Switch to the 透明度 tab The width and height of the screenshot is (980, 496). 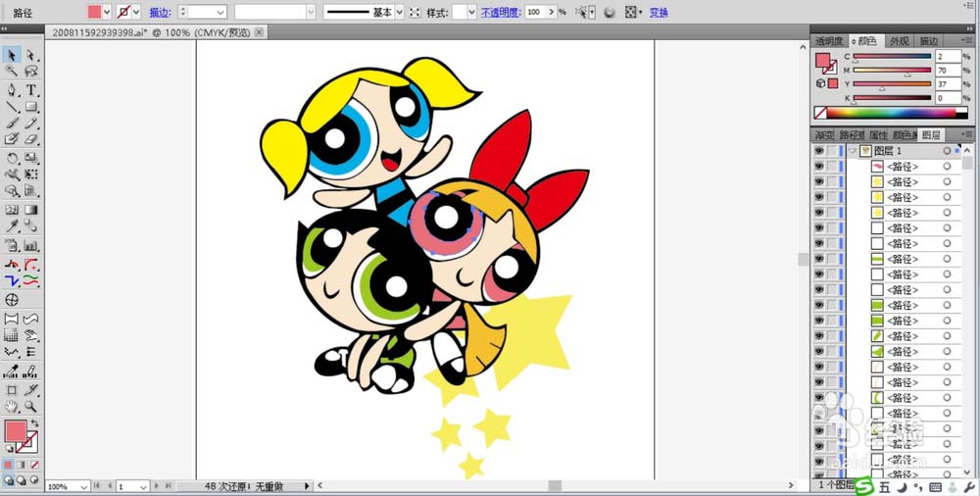(829, 41)
